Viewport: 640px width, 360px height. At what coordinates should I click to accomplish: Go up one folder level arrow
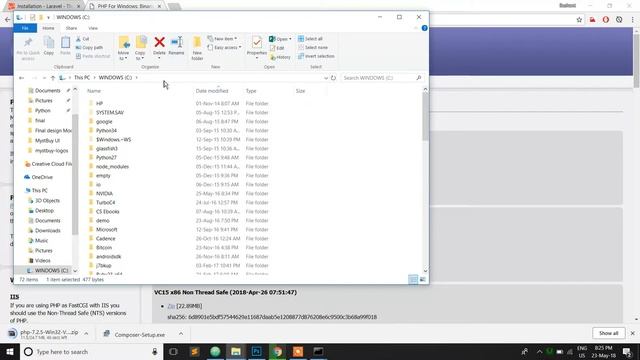coord(53,78)
